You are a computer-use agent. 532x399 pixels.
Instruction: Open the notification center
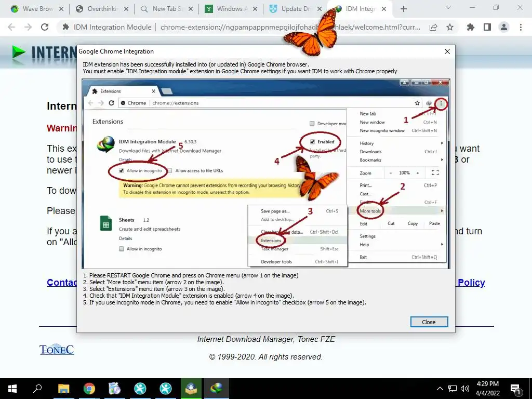coord(516,390)
